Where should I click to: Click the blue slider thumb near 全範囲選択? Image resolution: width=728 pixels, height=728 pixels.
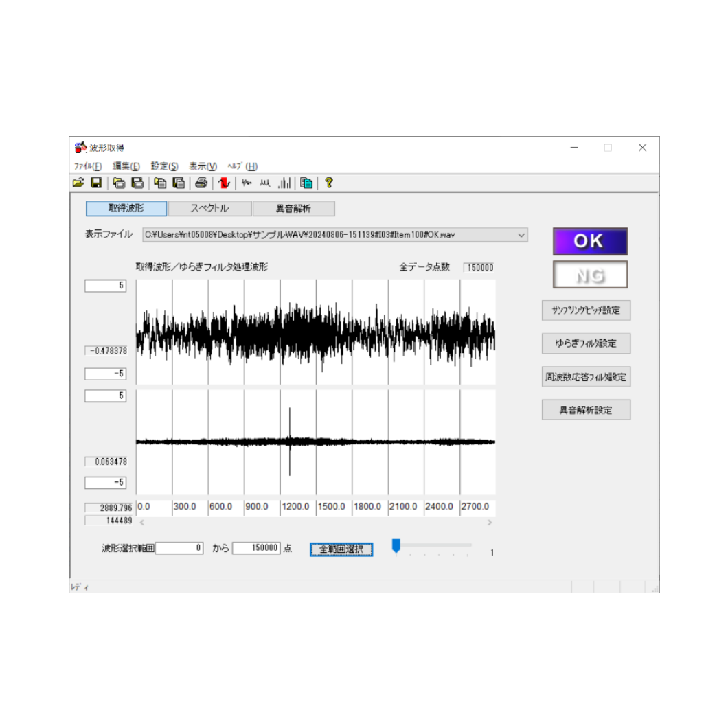pos(396,546)
